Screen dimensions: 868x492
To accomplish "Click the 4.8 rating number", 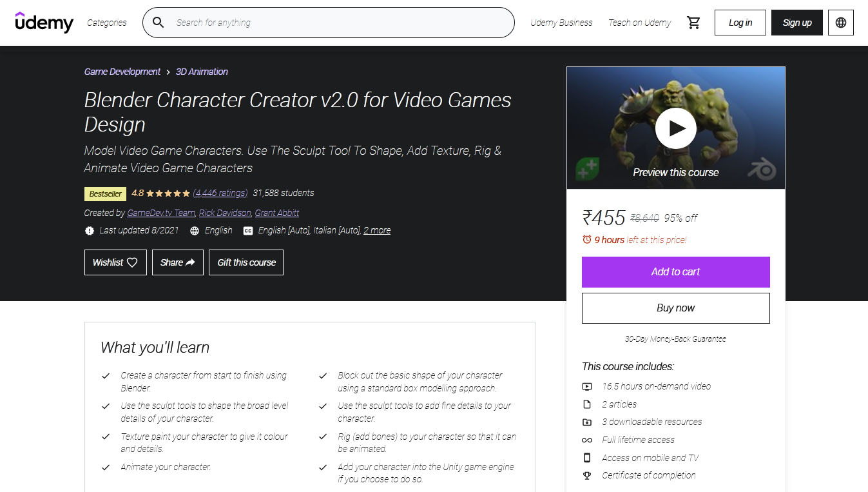I will tap(137, 193).
